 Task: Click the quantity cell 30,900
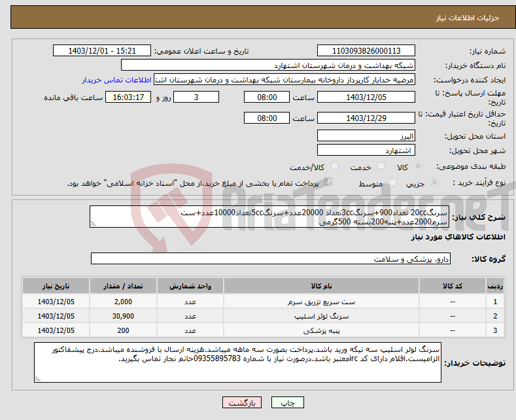123,316
